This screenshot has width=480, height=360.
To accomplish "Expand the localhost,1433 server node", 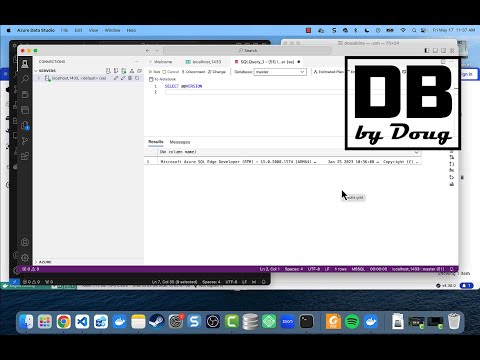I will coord(39,78).
